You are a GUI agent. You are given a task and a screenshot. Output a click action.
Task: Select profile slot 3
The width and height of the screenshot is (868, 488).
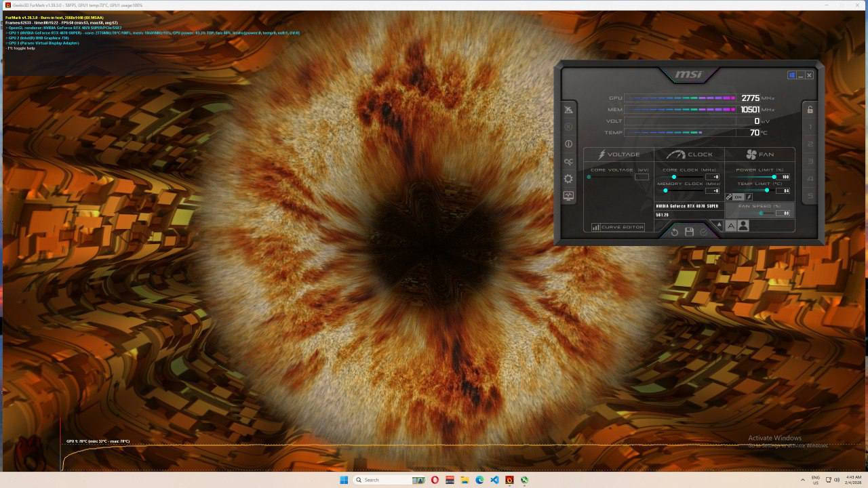point(810,161)
